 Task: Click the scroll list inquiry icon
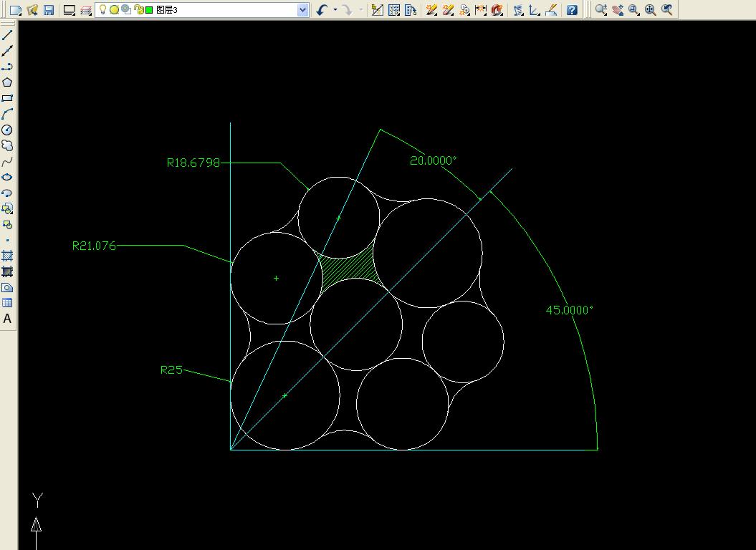518,9
